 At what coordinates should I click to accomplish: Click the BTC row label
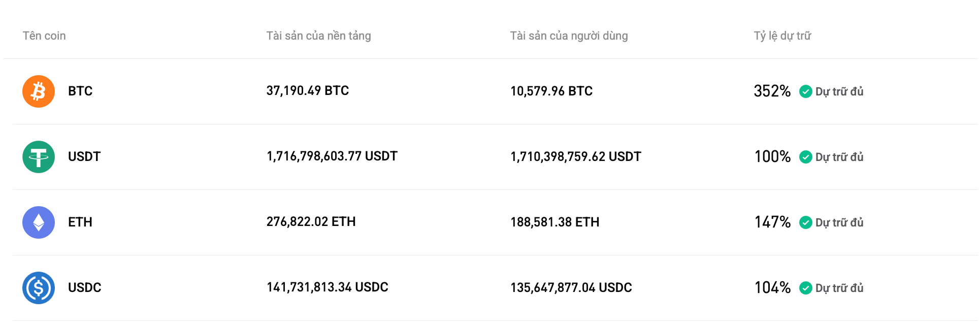80,91
